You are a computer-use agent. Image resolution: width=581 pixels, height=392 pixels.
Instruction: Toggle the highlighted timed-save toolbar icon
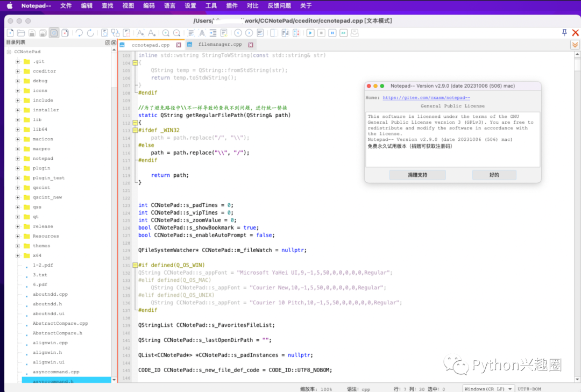pyautogui.click(x=54, y=33)
